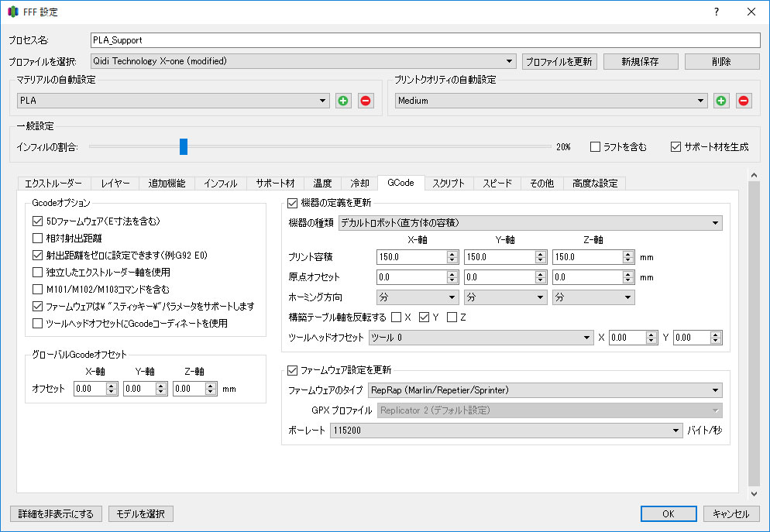Click green add icon for material auto-settings

343,101
